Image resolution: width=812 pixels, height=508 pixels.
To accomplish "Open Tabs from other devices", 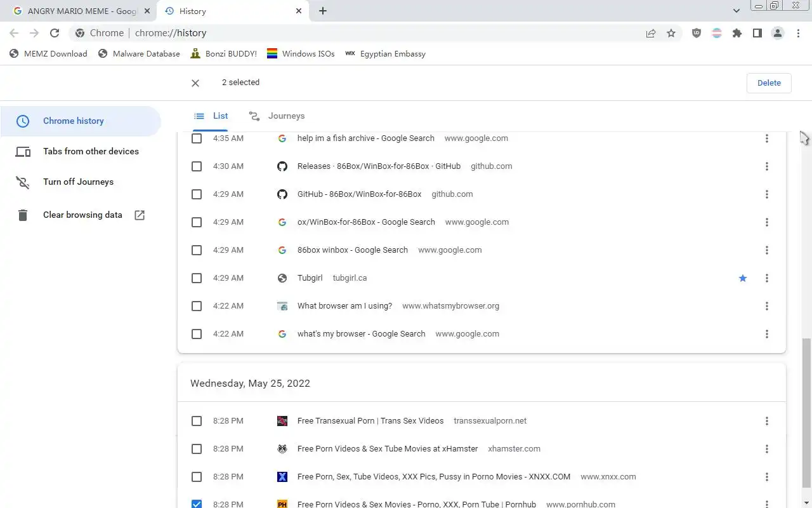I will pyautogui.click(x=91, y=152).
